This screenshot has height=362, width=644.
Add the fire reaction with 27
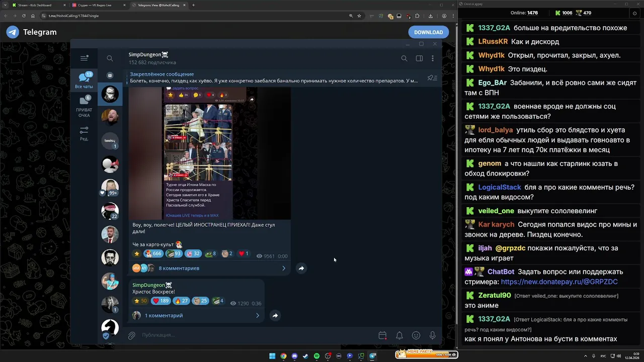point(181,301)
